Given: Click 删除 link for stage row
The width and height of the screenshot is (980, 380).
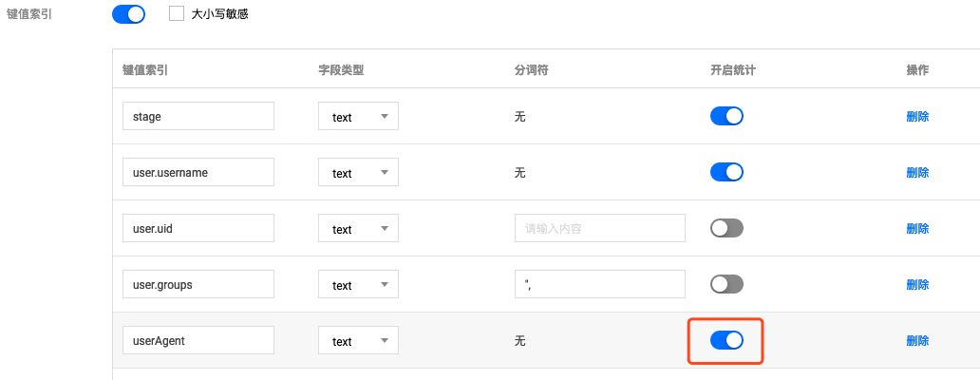Looking at the screenshot, I should coord(917,117).
